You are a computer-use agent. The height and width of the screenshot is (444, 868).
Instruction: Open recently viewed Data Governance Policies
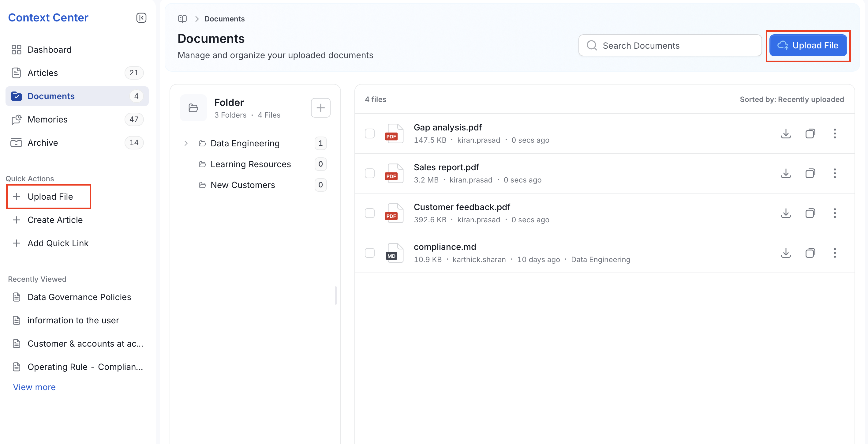tap(72, 297)
